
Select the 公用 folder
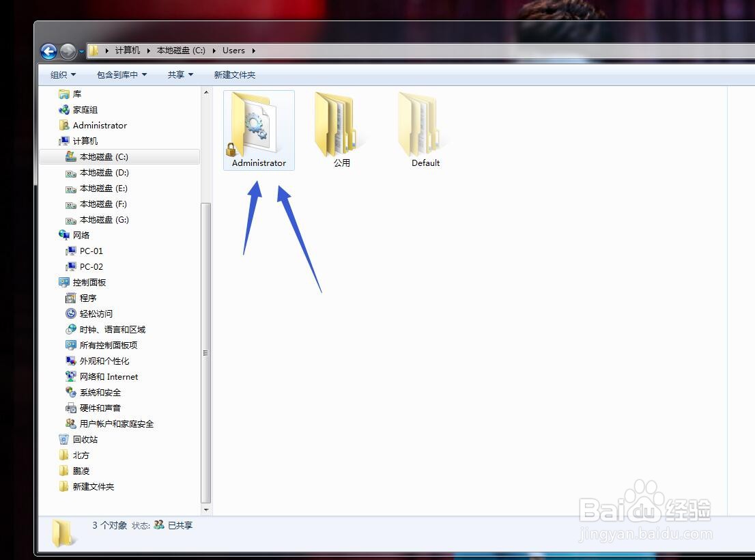(342, 130)
